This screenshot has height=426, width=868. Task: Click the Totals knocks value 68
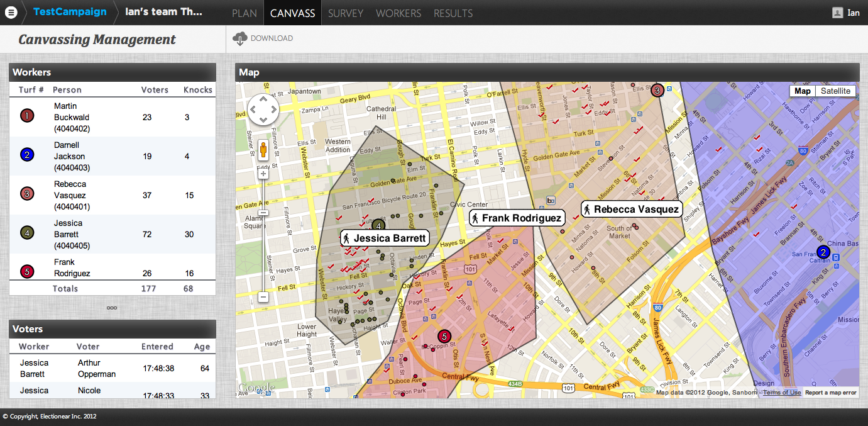click(x=188, y=289)
